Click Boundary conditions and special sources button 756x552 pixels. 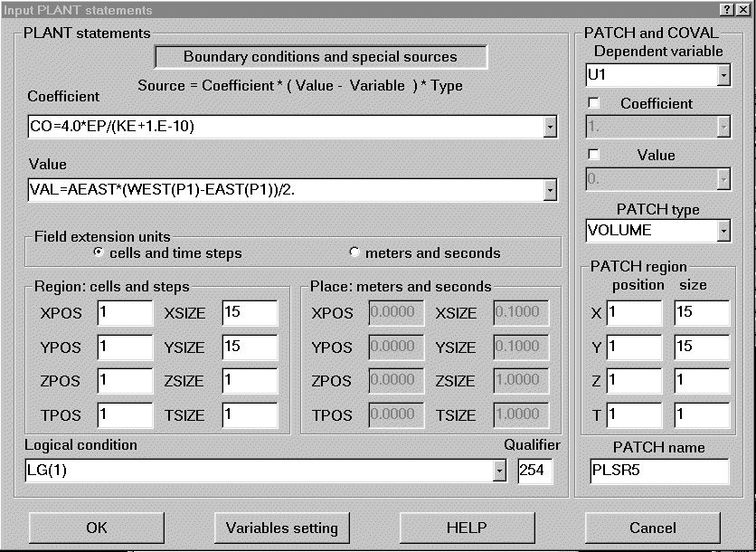pos(321,57)
